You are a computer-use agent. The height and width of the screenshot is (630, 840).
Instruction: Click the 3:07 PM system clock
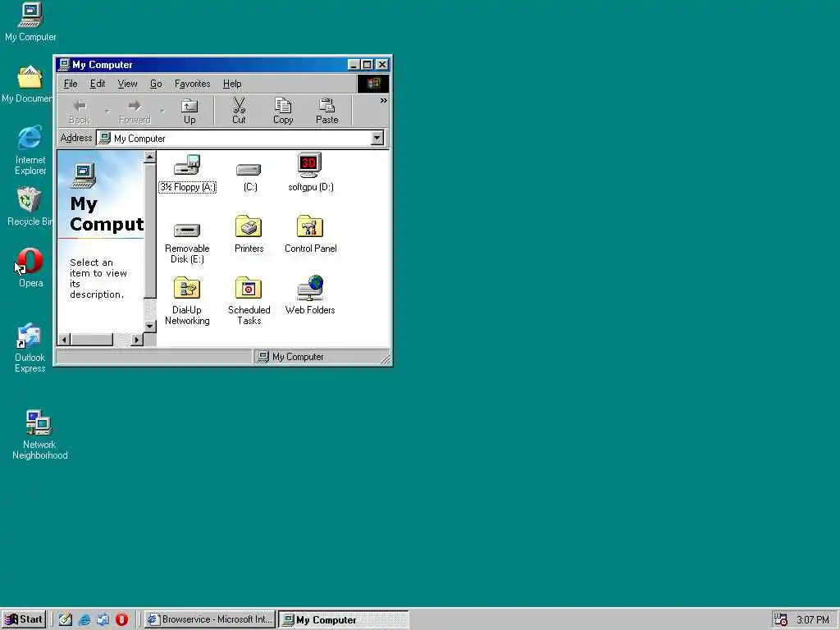[813, 620]
